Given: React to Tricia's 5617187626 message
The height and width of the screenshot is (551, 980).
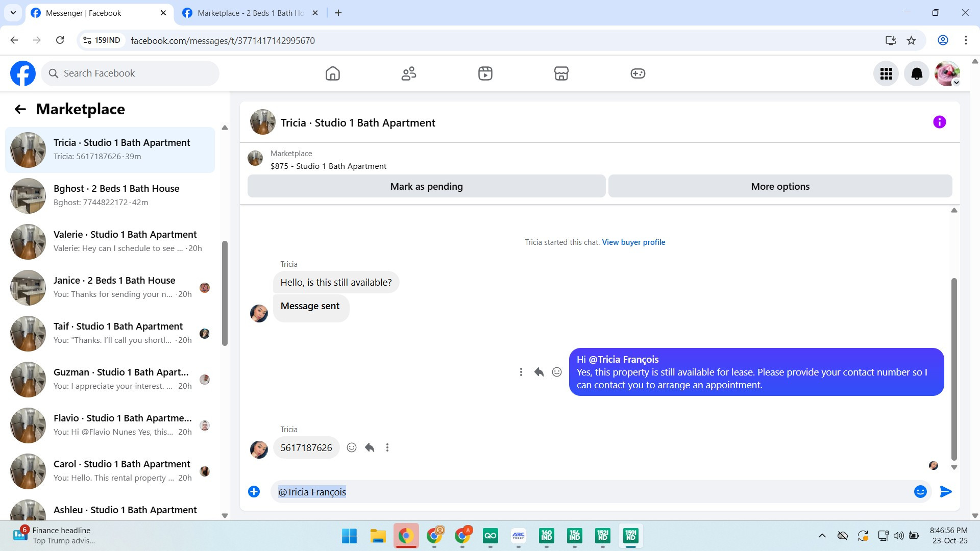Looking at the screenshot, I should pyautogui.click(x=352, y=447).
